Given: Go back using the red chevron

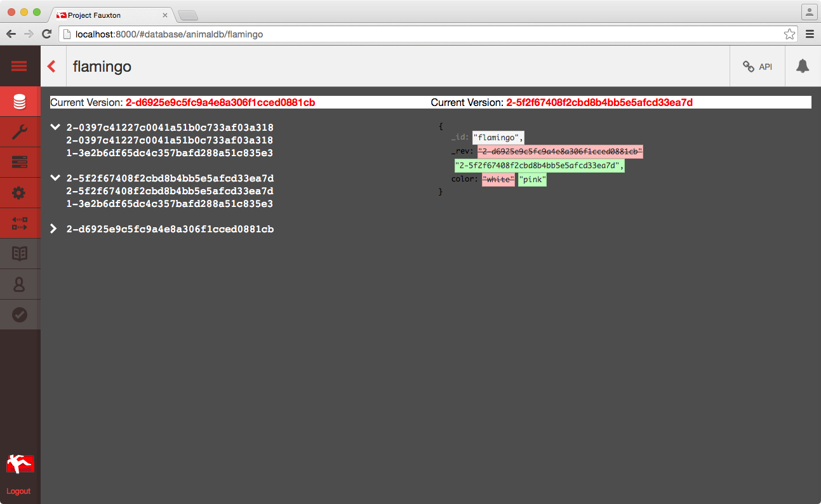Looking at the screenshot, I should tap(52, 66).
